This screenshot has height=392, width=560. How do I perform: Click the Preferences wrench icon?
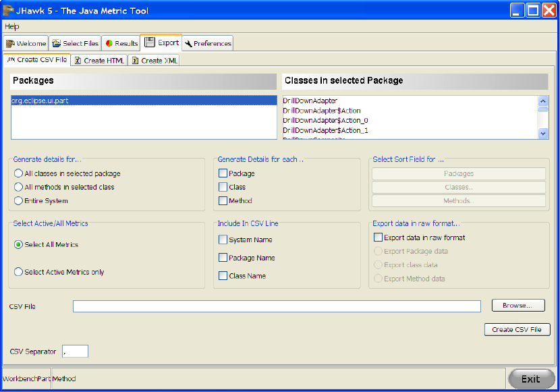pos(188,44)
